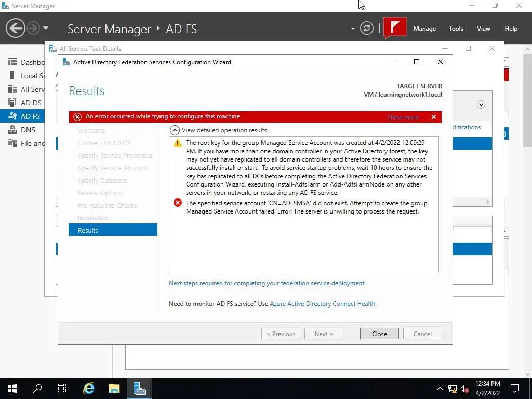Screen dimensions: 532x399
Task: Open Windows search in taskbar
Action: pyautogui.click(x=37, y=389)
